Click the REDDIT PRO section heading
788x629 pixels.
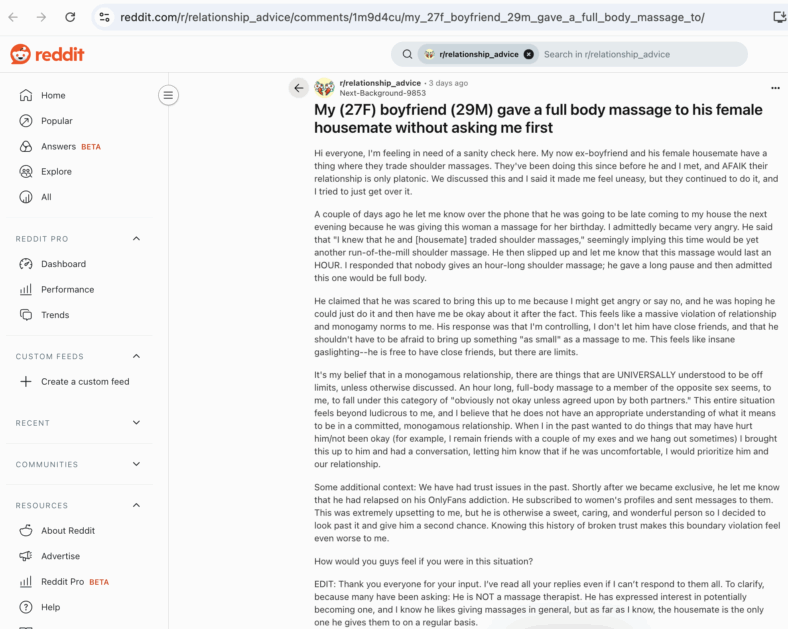pos(42,239)
